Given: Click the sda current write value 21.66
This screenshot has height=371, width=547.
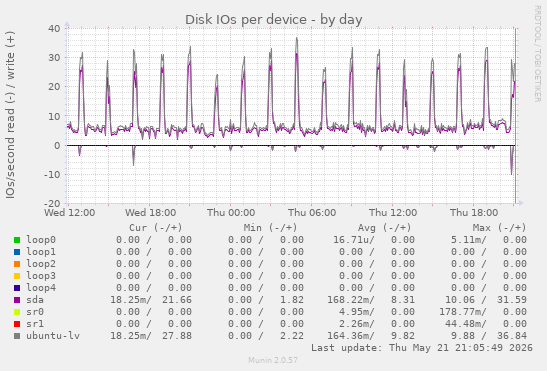Looking at the screenshot, I should 177,300.
